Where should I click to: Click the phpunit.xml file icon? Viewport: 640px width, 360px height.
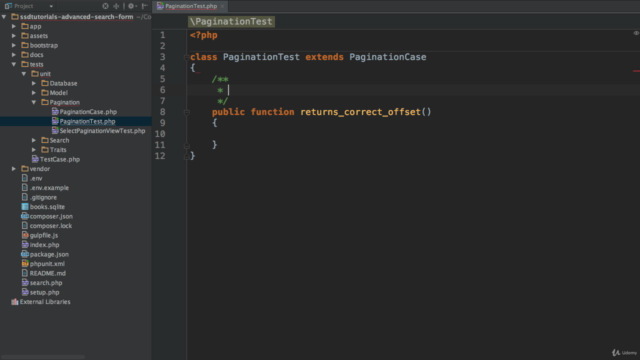click(25, 264)
